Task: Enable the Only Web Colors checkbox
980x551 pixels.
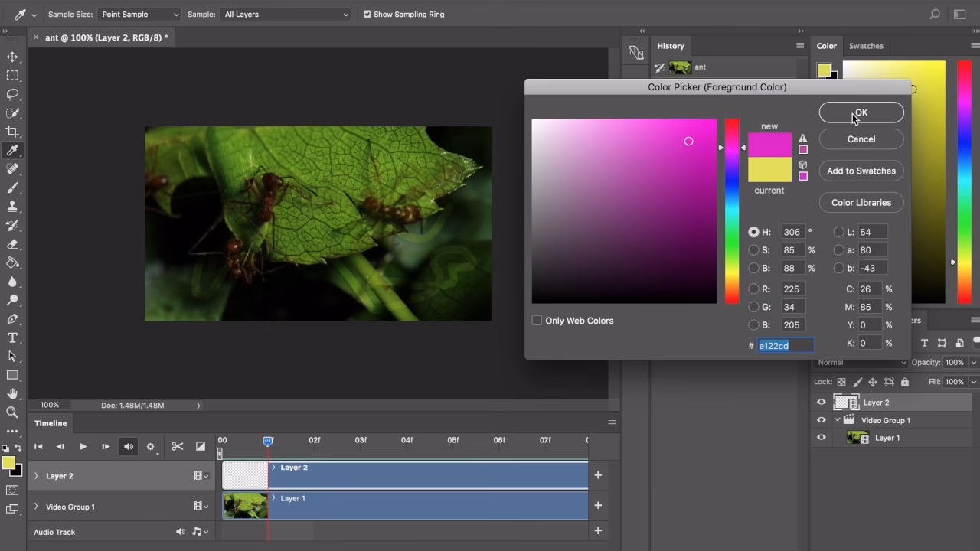Action: click(x=537, y=320)
